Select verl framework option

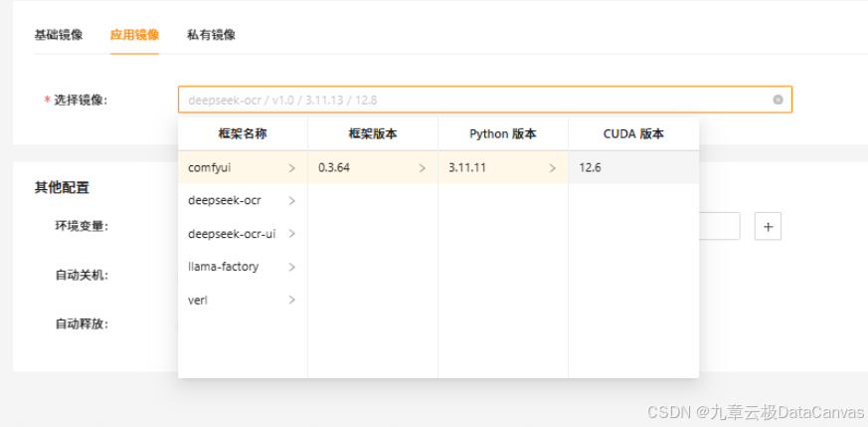click(243, 301)
